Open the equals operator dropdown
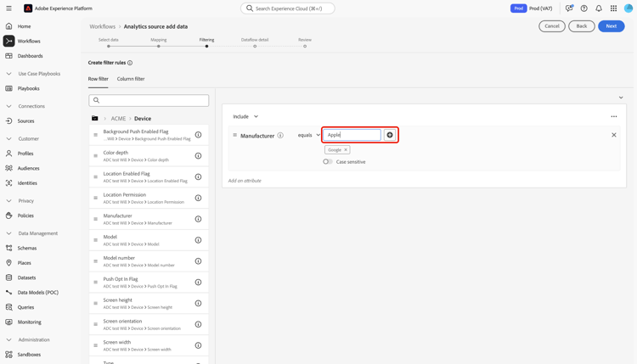Screen dimensions: 637x364 pos(309,135)
